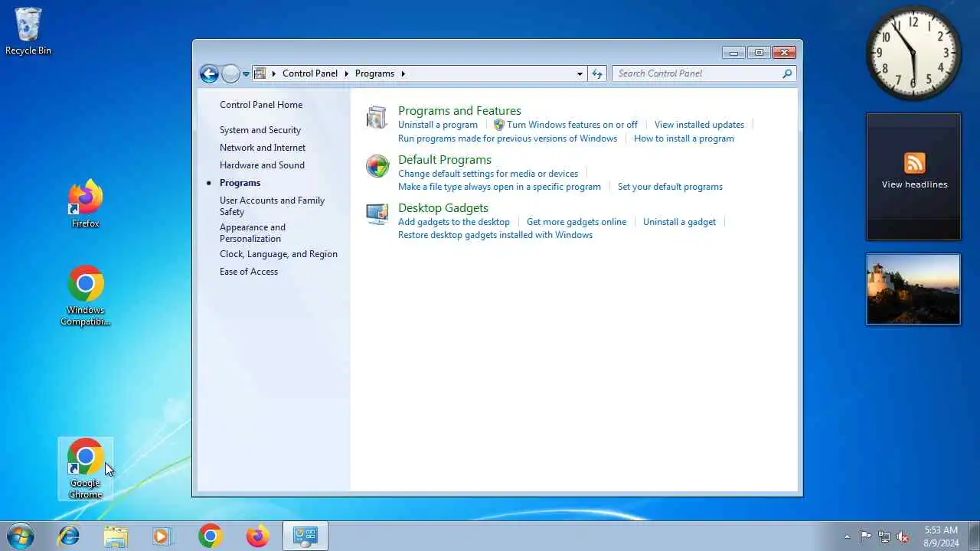The image size is (980, 551).
Task: Open Clock, Language, and Region
Action: point(279,254)
